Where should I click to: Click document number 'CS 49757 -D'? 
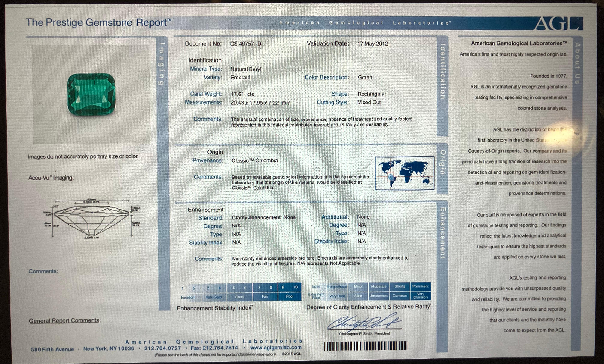coord(246,44)
